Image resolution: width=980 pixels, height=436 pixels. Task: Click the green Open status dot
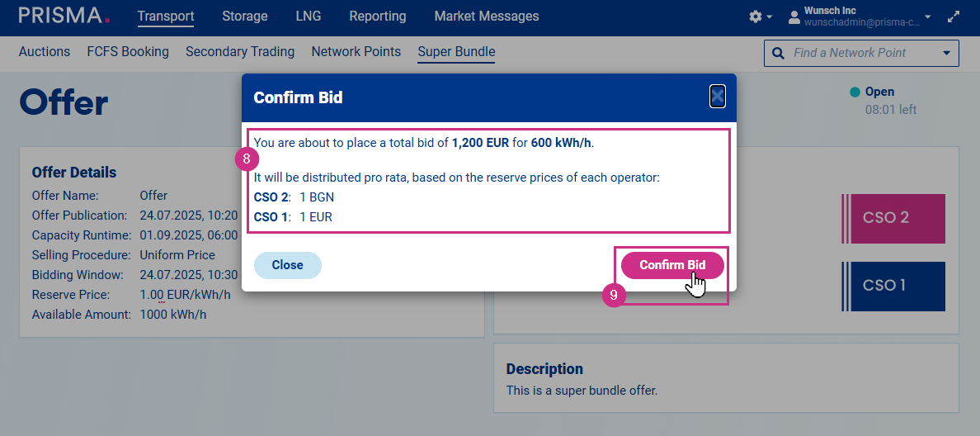855,92
